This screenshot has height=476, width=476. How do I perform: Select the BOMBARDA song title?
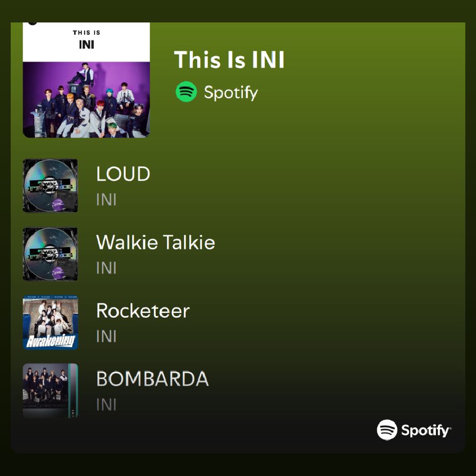pyautogui.click(x=152, y=379)
